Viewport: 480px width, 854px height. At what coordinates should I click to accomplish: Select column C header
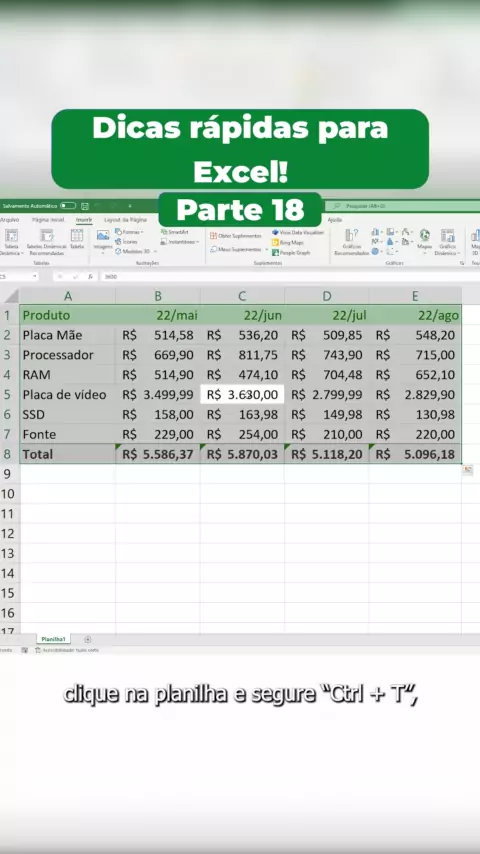pos(242,296)
